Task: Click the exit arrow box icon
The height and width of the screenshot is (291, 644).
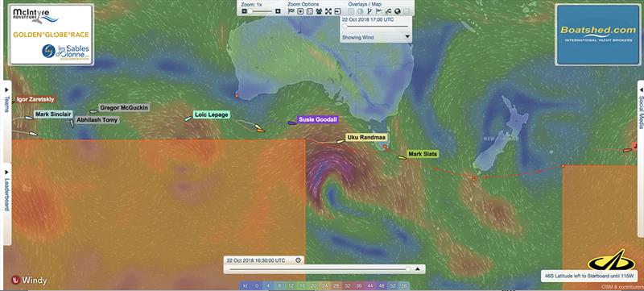Action: (x=337, y=11)
